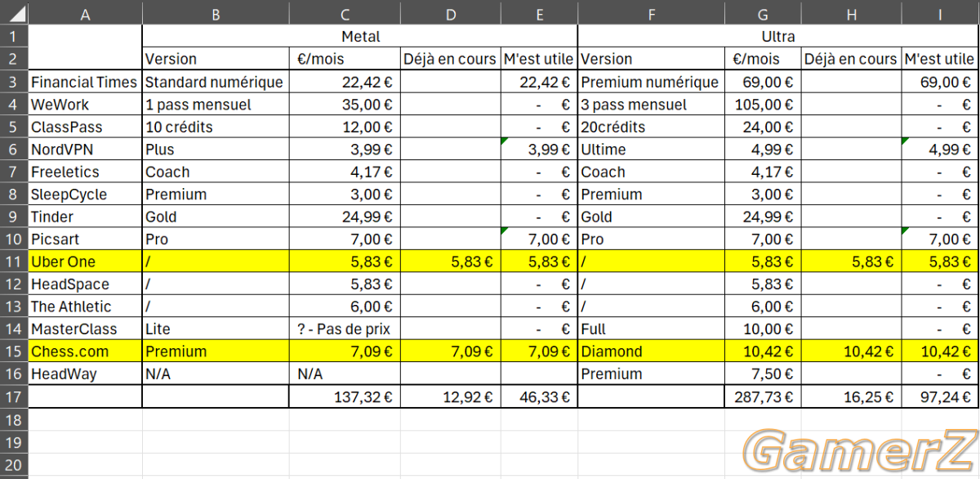980x479 pixels.
Task: Click the 7,50 € HeadWay price cell
Action: click(x=762, y=374)
